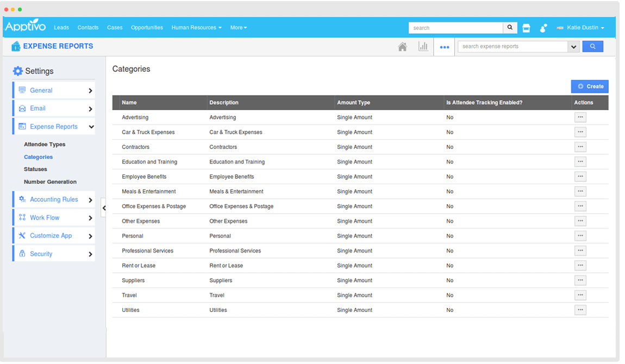This screenshot has height=364, width=625.
Task: Click the blue expense reports search button
Action: click(x=592, y=47)
